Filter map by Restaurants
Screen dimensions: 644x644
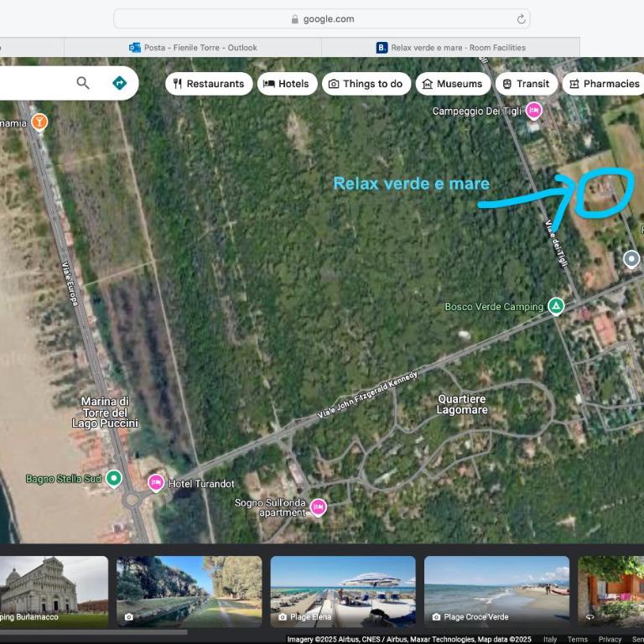tap(209, 84)
